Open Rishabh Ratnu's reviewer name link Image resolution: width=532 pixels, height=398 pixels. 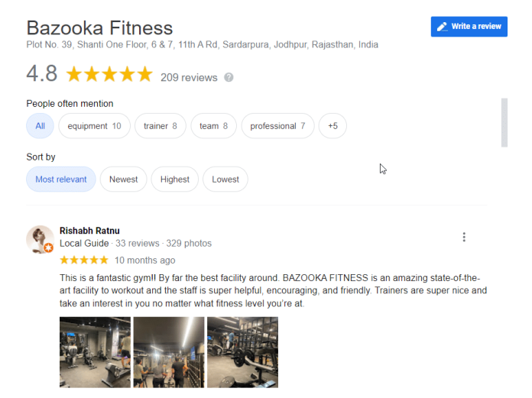[89, 231]
